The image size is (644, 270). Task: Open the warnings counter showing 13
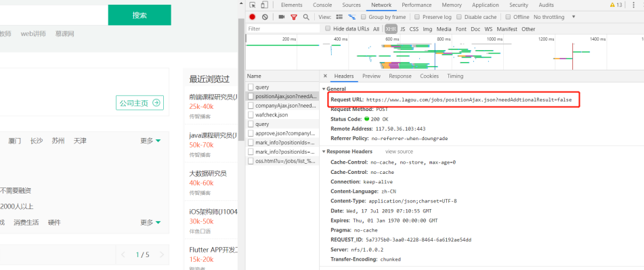pos(616,5)
